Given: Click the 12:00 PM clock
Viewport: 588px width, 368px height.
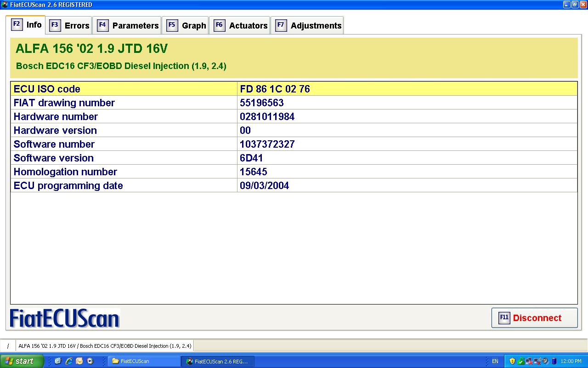Looking at the screenshot, I should [571, 361].
